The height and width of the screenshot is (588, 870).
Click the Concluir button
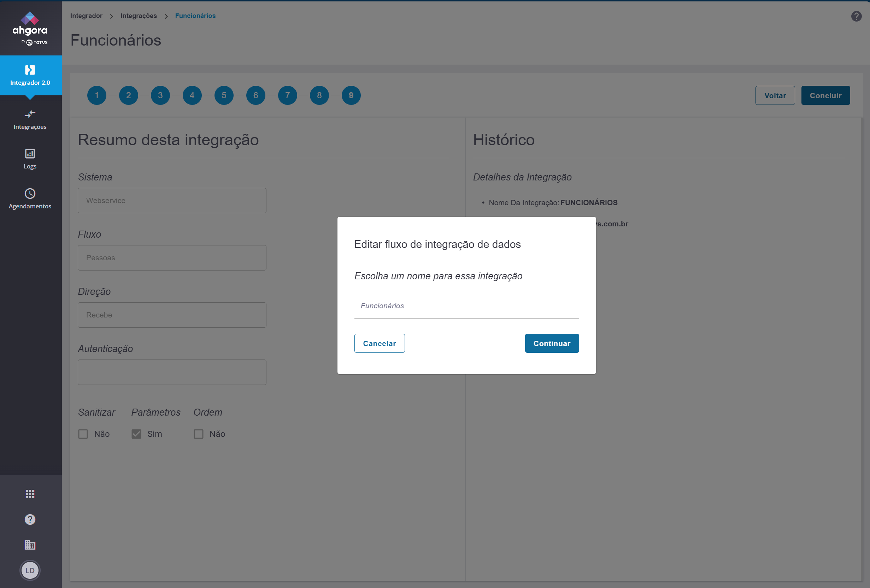825,95
